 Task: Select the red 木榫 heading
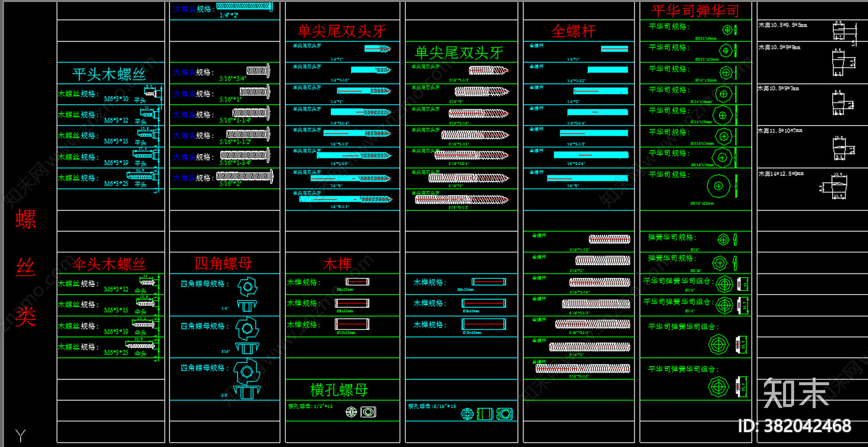337,264
